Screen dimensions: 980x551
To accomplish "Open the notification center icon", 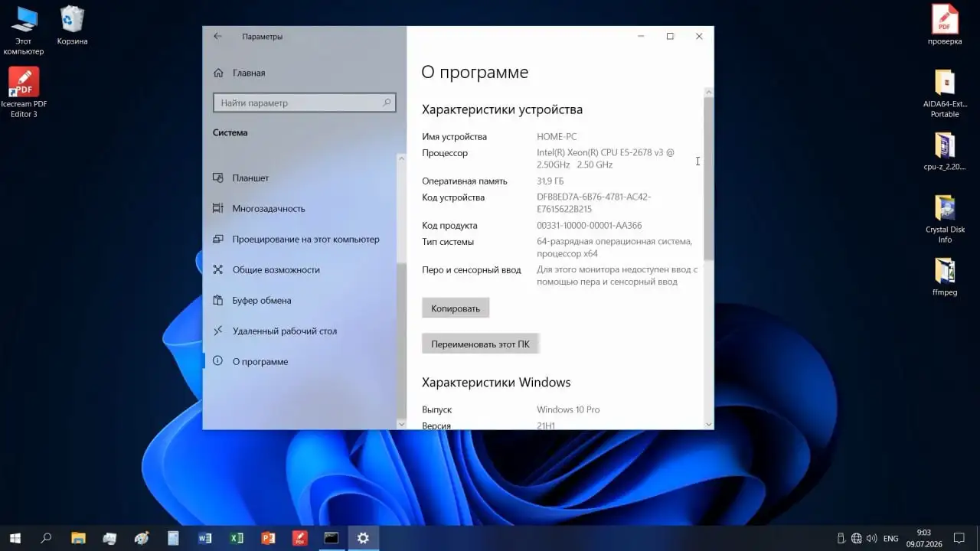I will 959,538.
